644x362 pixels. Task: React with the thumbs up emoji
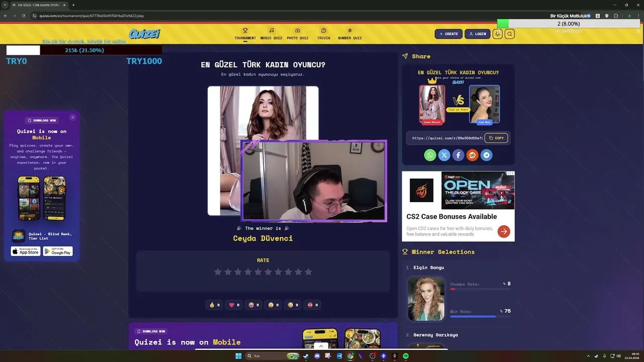[215, 305]
